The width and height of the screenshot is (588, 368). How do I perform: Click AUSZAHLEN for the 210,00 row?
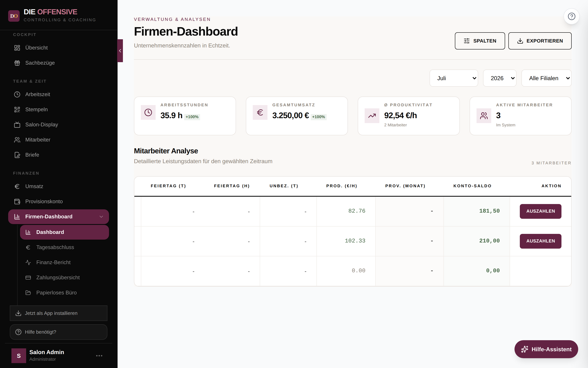[540, 241]
